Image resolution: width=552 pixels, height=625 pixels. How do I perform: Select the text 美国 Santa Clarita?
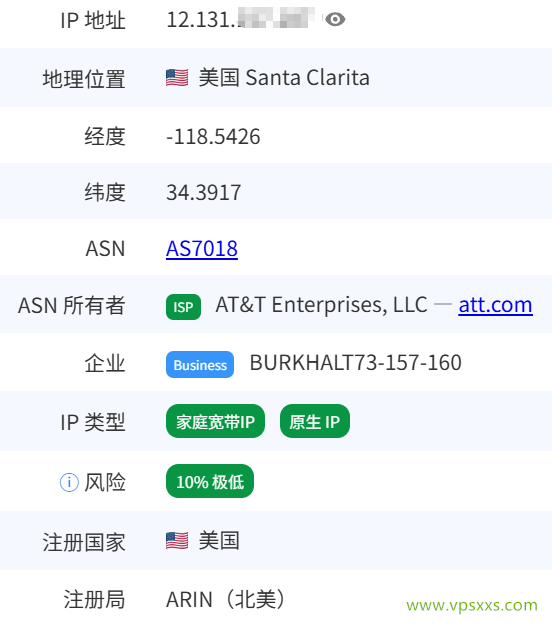[x=284, y=78]
